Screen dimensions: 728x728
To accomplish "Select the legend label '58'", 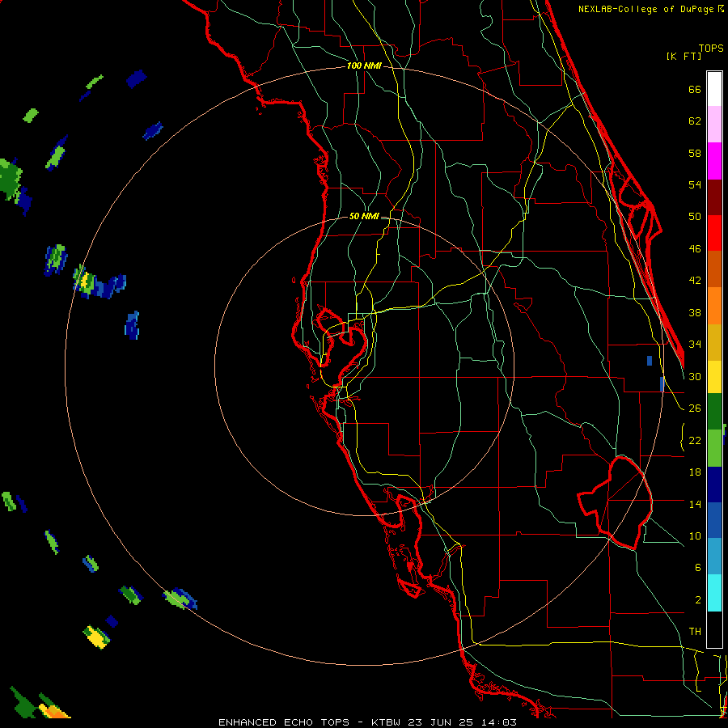I will click(x=695, y=153).
